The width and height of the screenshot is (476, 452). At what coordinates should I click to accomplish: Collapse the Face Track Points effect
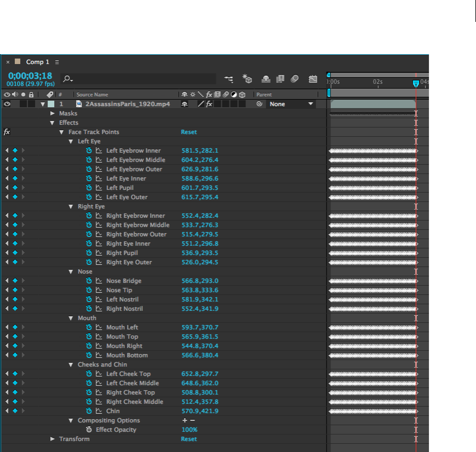[x=62, y=132]
